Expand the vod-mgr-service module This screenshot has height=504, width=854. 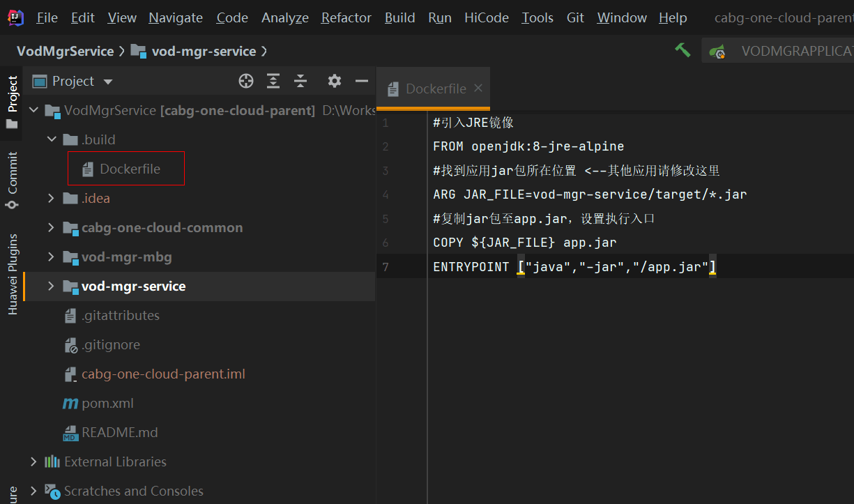(x=51, y=287)
